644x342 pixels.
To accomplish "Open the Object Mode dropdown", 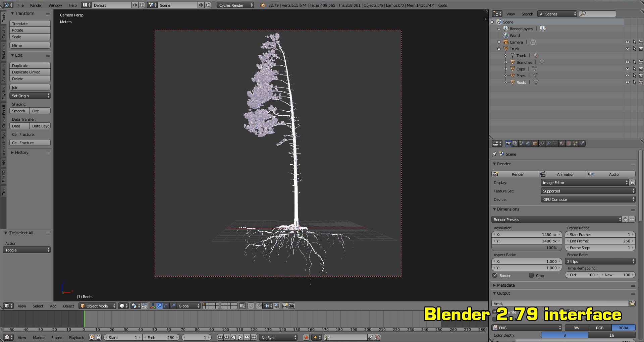I will [98, 306].
